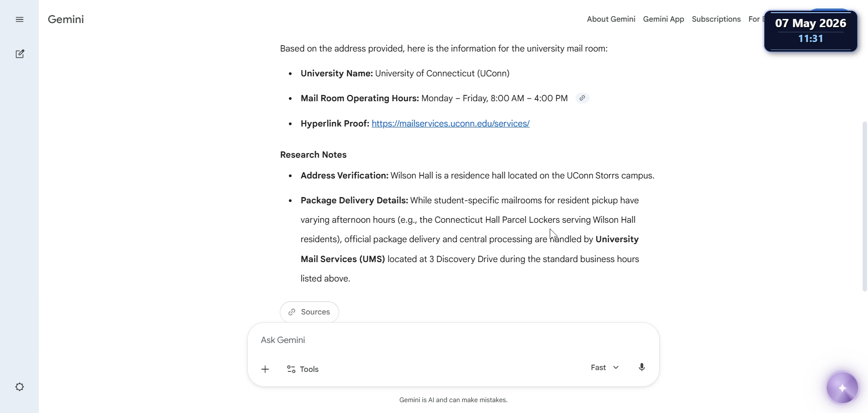Open the Tools options
This screenshot has height=413, width=868.
click(302, 369)
